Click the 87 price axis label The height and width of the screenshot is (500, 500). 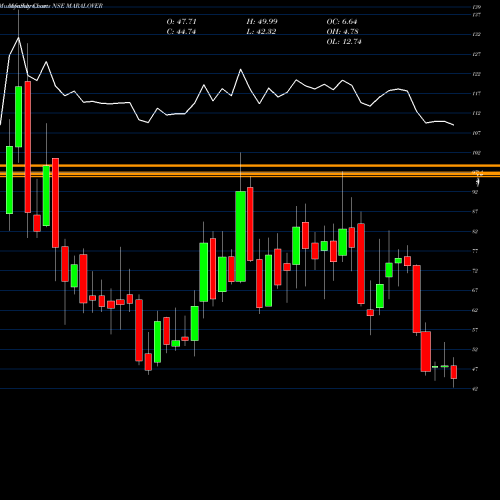click(x=476, y=212)
